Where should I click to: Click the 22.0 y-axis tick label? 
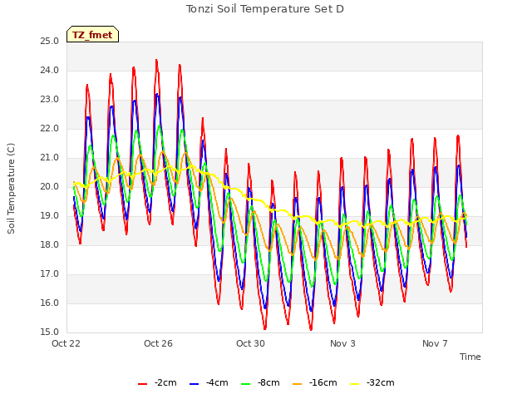click(x=50, y=129)
